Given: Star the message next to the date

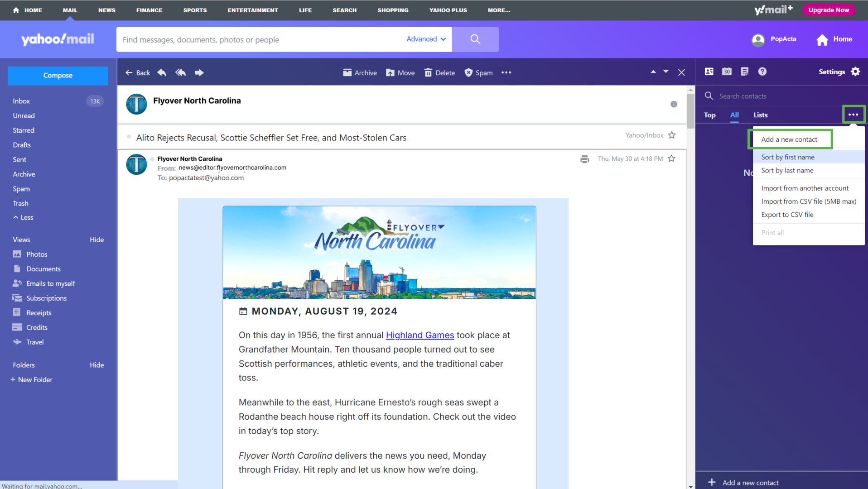Looking at the screenshot, I should 671,158.
